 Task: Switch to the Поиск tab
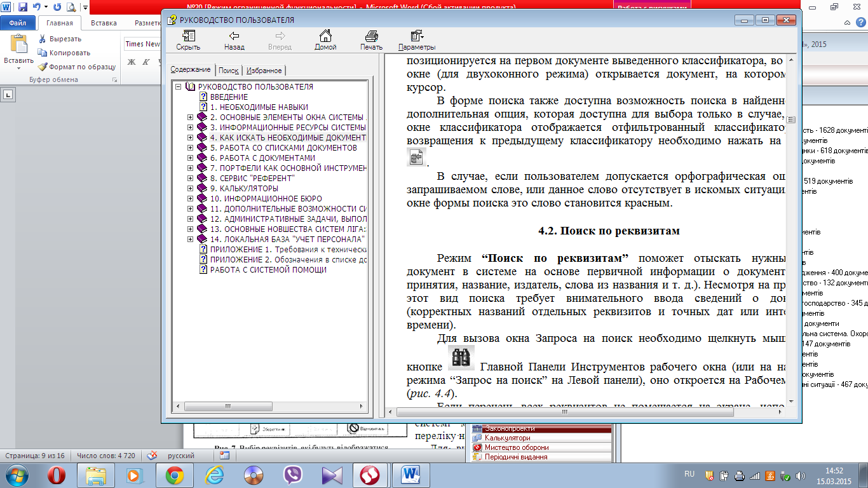229,71
